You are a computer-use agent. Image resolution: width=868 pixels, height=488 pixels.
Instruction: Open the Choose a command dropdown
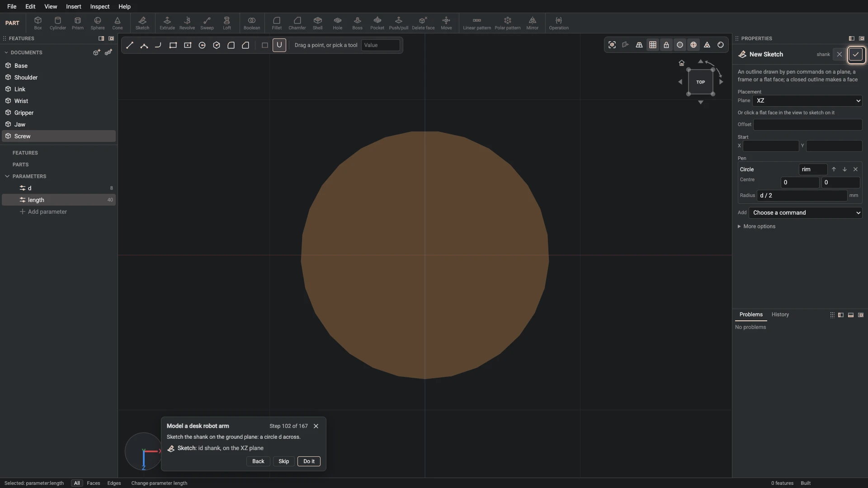point(806,213)
